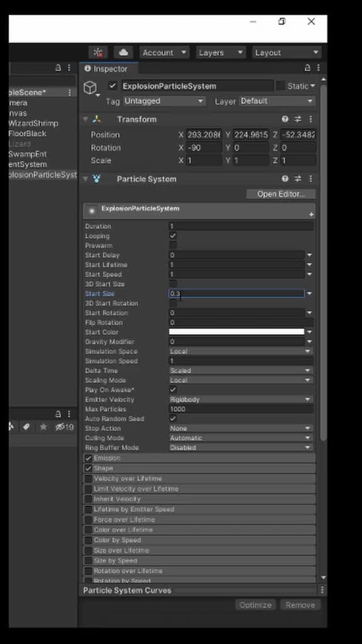362x644 pixels.
Task: Open the Culling Mode dropdown
Action: coord(241,438)
